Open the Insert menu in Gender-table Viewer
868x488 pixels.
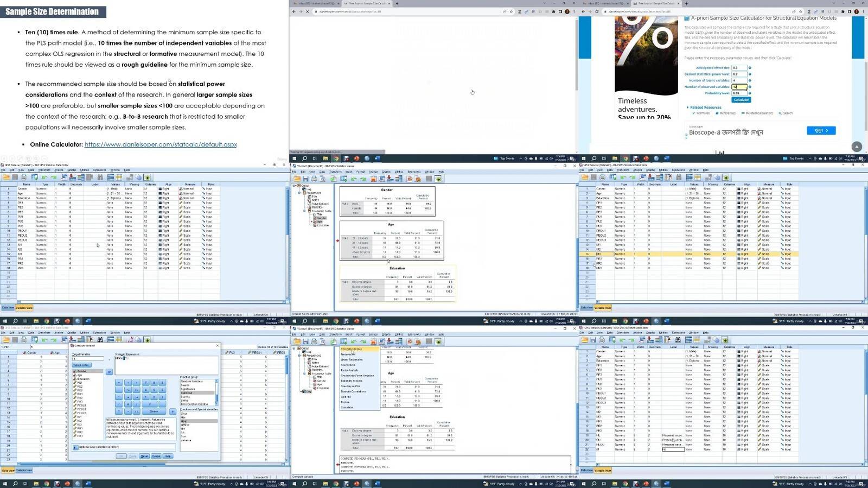coord(348,172)
